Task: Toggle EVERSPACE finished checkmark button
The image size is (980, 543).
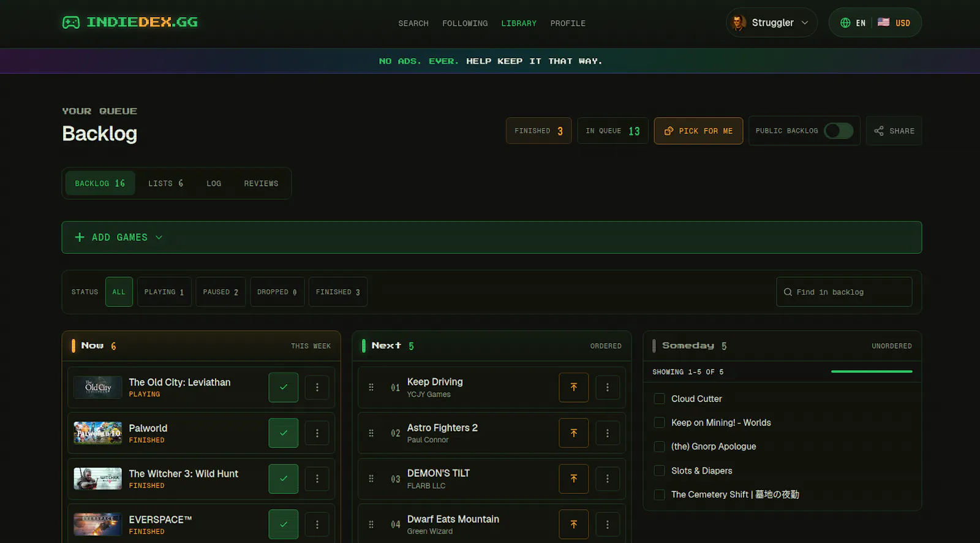Action: (284, 525)
